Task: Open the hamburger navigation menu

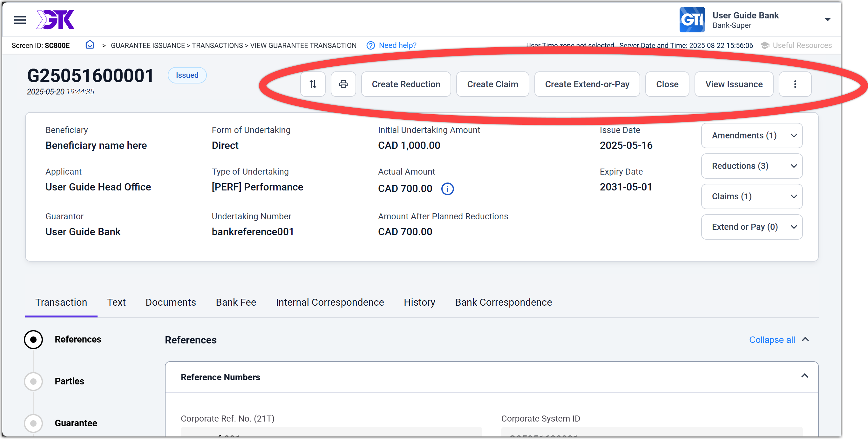Action: pos(20,20)
